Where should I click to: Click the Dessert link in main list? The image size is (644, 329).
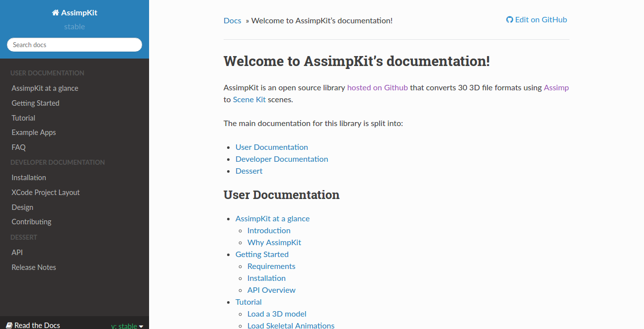249,171
